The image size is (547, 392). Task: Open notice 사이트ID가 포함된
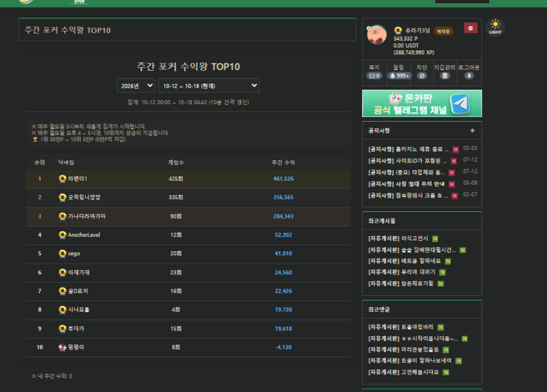[x=407, y=160]
